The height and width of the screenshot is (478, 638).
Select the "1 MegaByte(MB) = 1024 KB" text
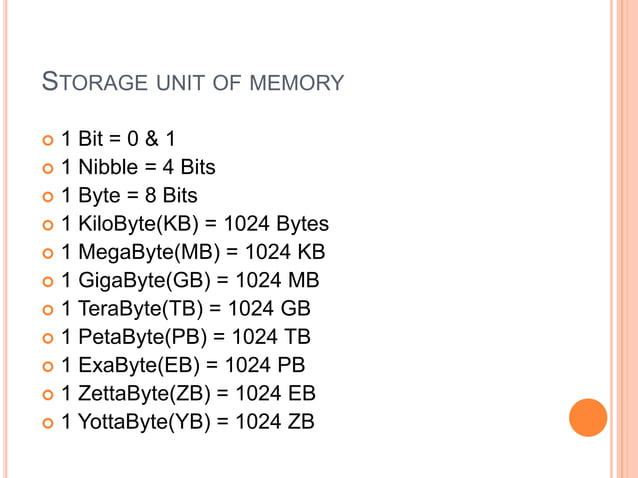coord(193,251)
